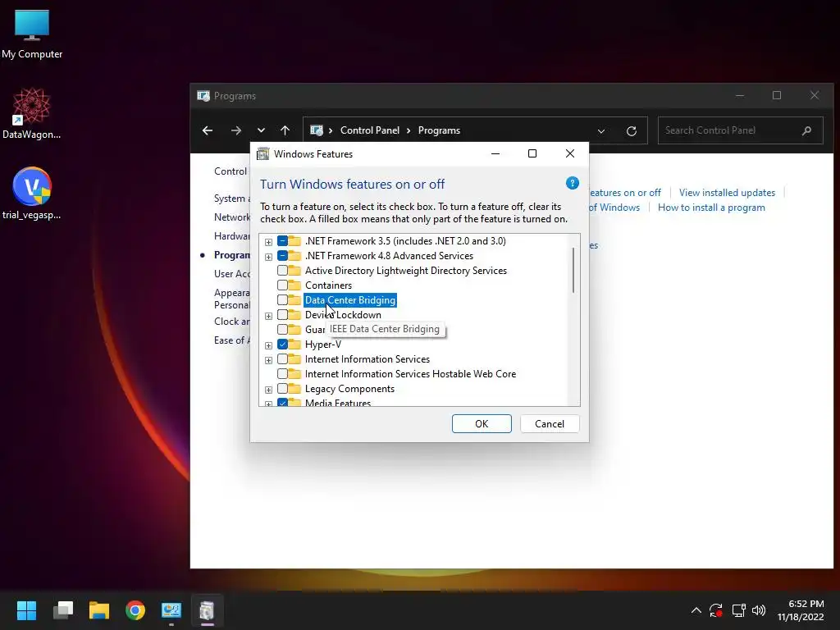Viewport: 840px width, 630px height.
Task: Select Internet Information Services Hostable Web Core
Action: (410, 374)
